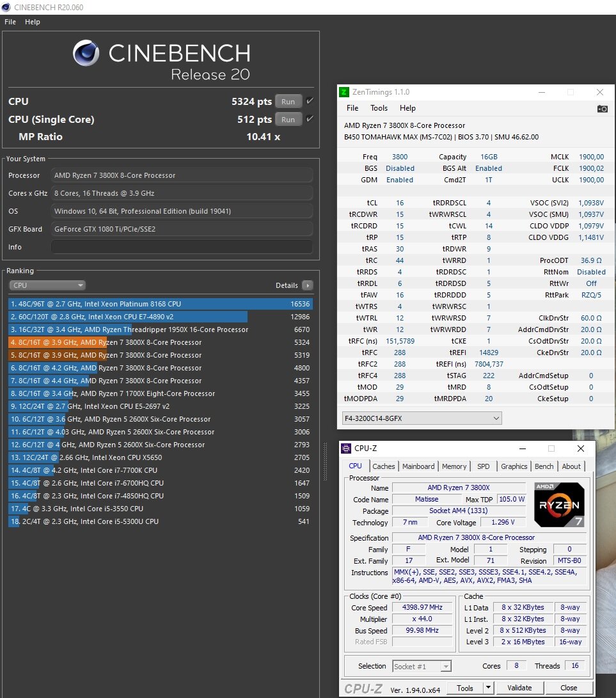Click the OS field showing Windows 10
Image resolution: width=616 pixels, height=698 pixels.
pos(182,211)
